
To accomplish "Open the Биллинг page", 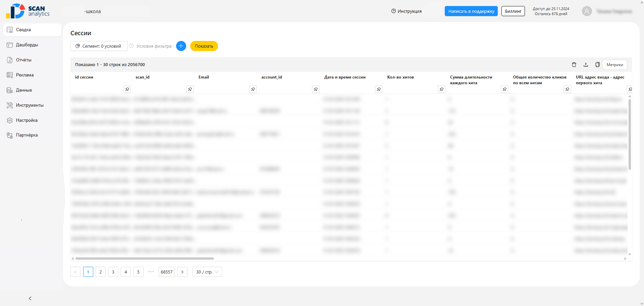I will (513, 11).
